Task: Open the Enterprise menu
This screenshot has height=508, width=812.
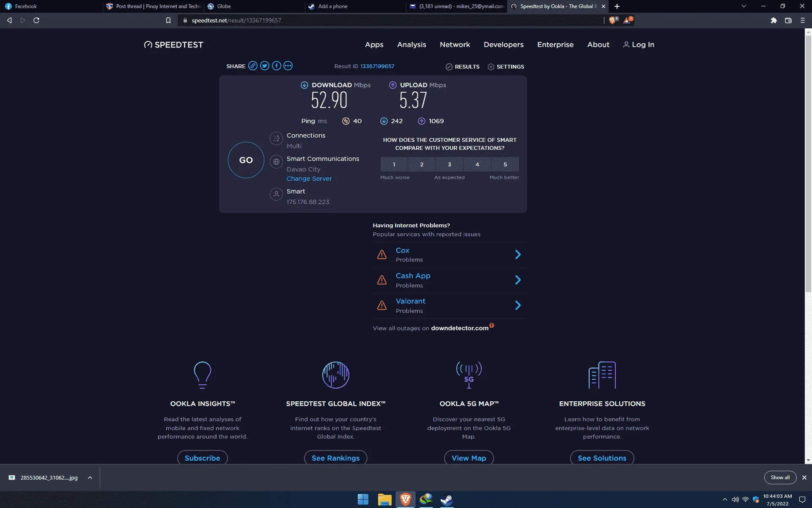Action: (555, 44)
